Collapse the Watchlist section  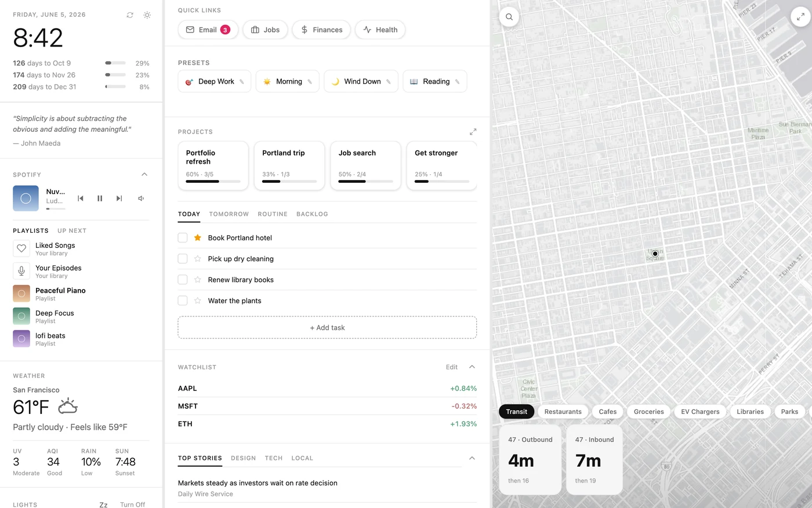(x=472, y=367)
